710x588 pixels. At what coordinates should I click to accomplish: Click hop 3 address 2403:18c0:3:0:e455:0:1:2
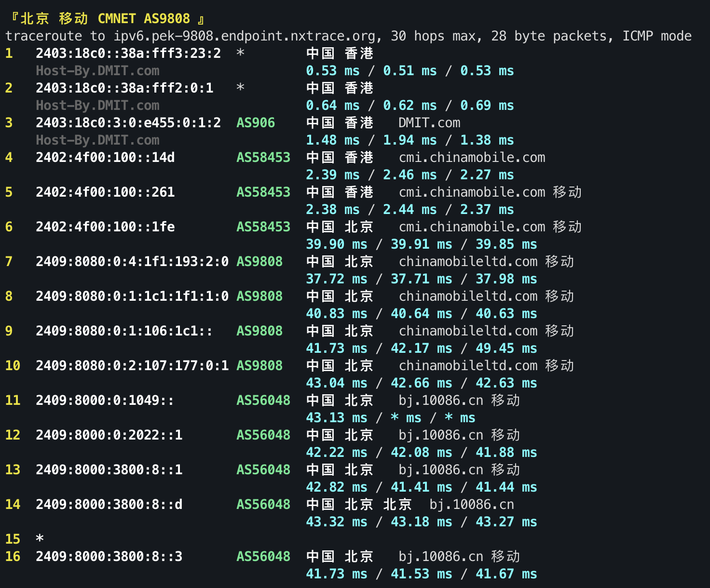tap(128, 122)
